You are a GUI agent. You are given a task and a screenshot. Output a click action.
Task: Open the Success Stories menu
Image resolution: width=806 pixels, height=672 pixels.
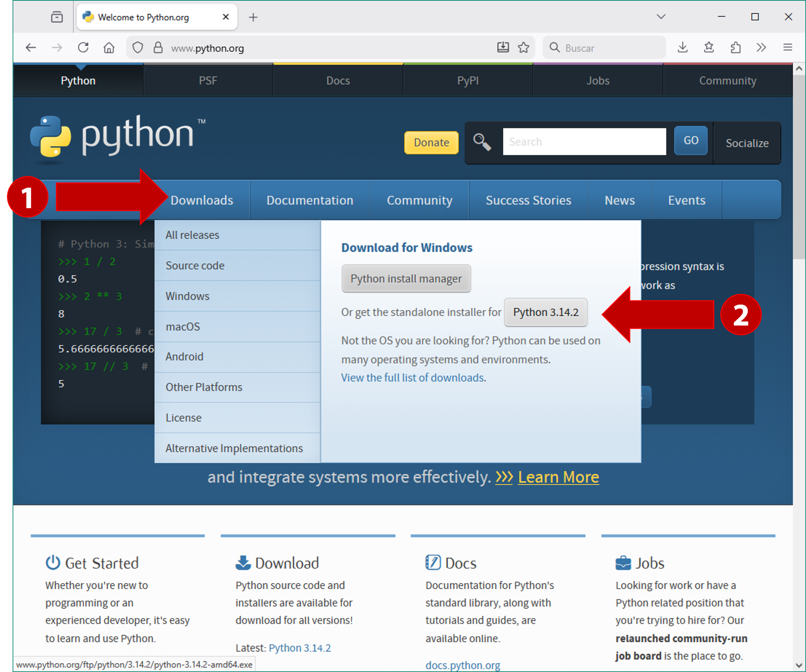[x=528, y=200]
